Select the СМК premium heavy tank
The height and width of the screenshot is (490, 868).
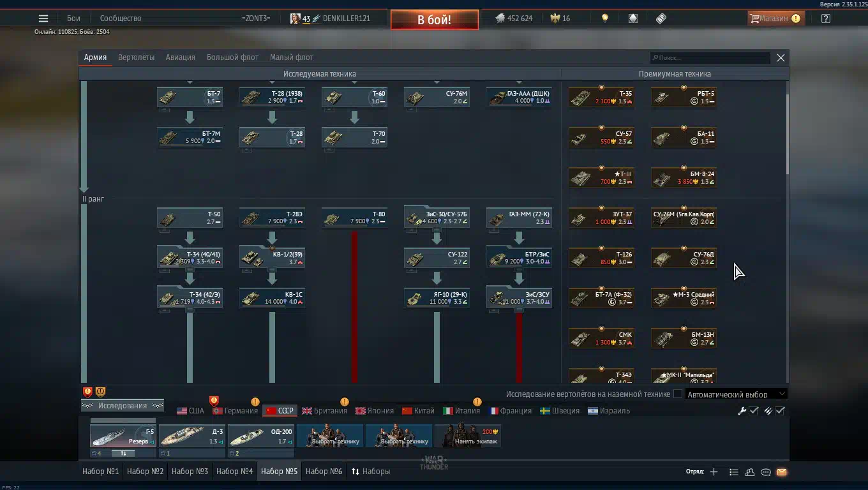pyautogui.click(x=601, y=338)
